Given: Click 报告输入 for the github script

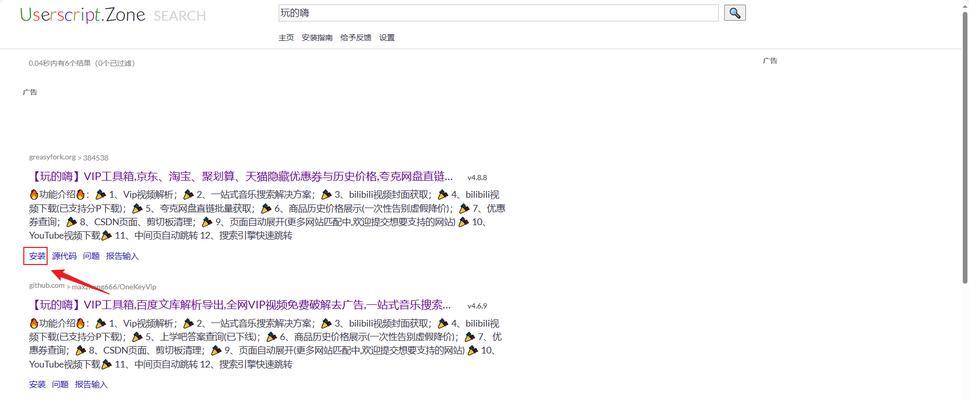Looking at the screenshot, I should pyautogui.click(x=91, y=385).
